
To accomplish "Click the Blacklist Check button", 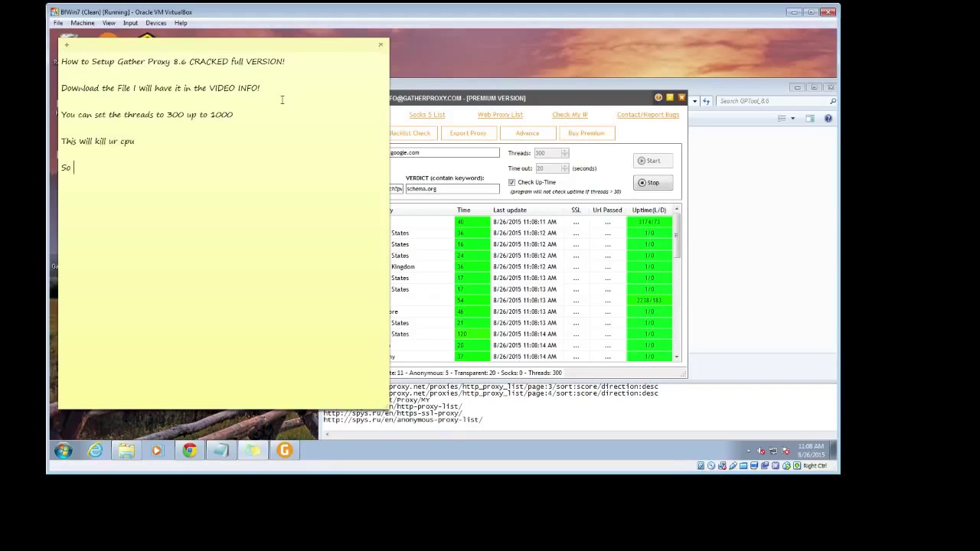I will pyautogui.click(x=412, y=133).
